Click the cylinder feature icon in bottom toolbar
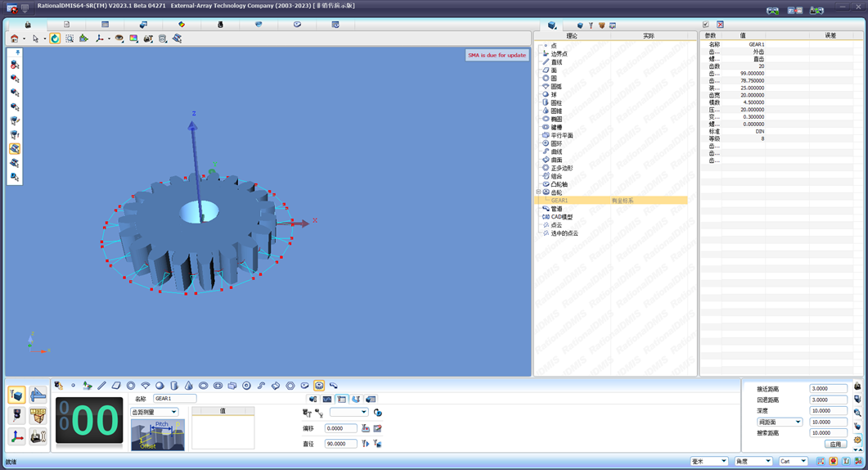 174,386
